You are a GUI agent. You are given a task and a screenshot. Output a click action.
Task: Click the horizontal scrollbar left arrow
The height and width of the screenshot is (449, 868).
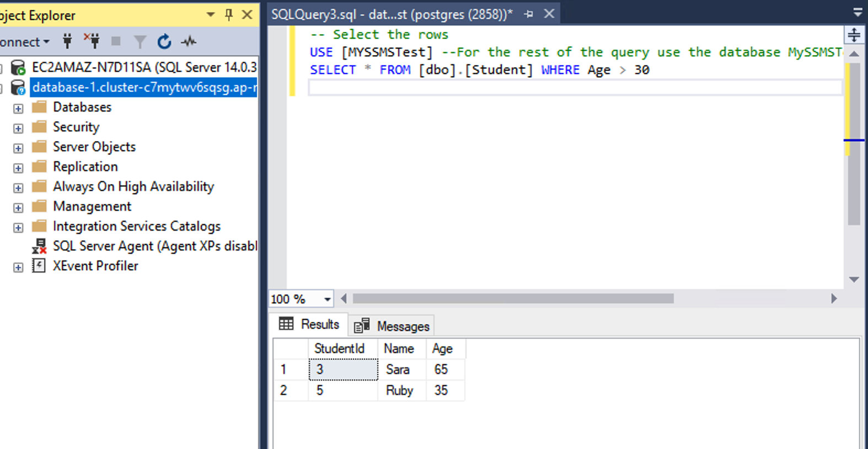point(344,298)
